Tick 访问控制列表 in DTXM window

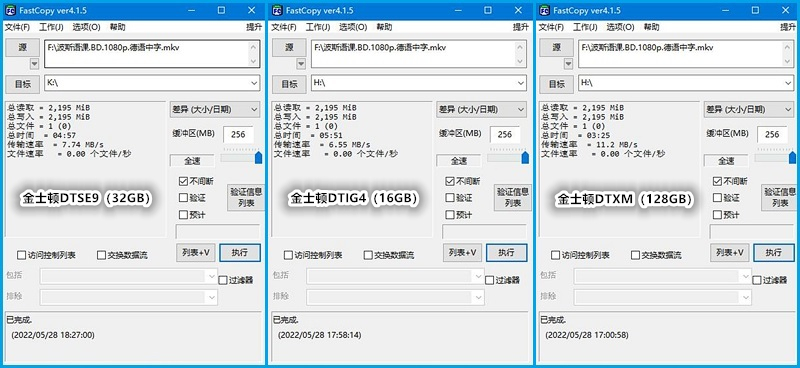tap(556, 255)
